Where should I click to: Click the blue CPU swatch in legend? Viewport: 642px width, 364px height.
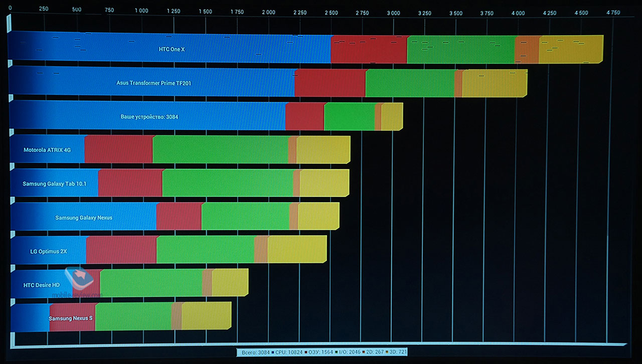coord(272,352)
